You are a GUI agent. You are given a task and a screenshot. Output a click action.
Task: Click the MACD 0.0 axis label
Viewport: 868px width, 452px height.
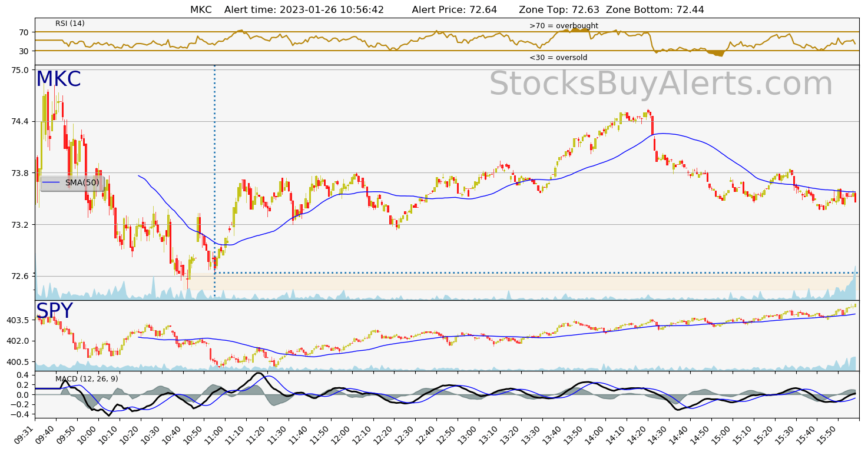coord(22,395)
